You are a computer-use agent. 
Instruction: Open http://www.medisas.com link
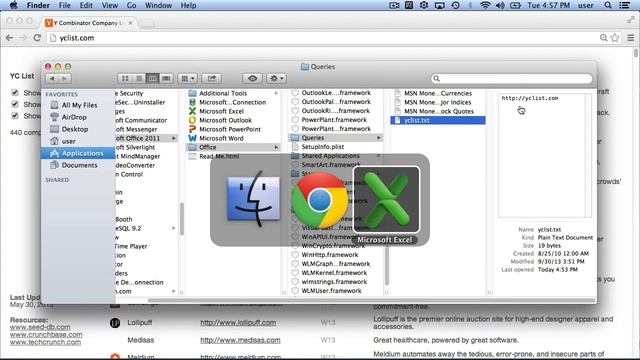240,340
